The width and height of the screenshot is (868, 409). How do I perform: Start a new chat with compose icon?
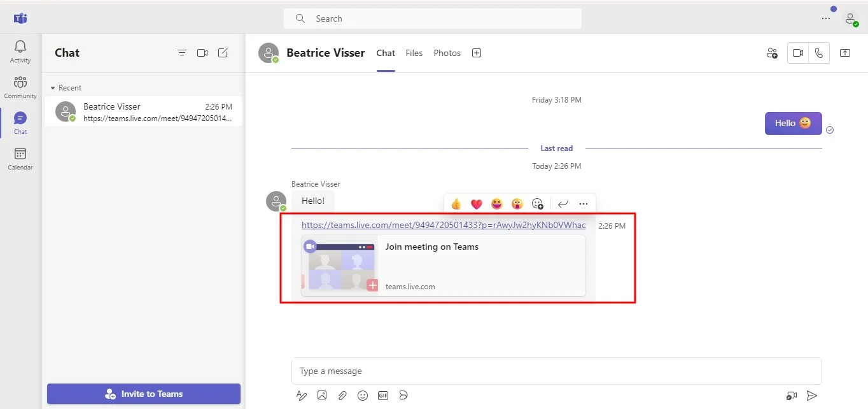223,53
